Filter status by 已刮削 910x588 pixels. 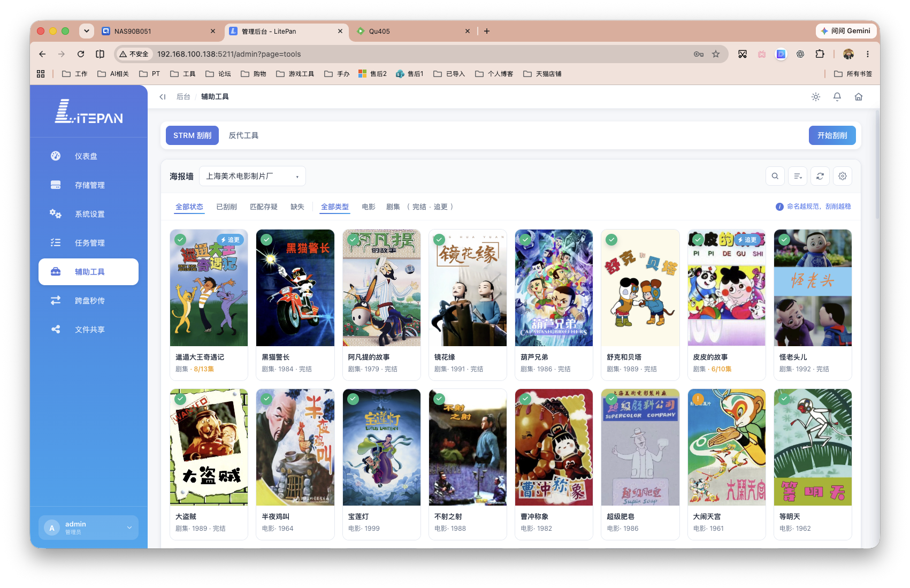[226, 207]
